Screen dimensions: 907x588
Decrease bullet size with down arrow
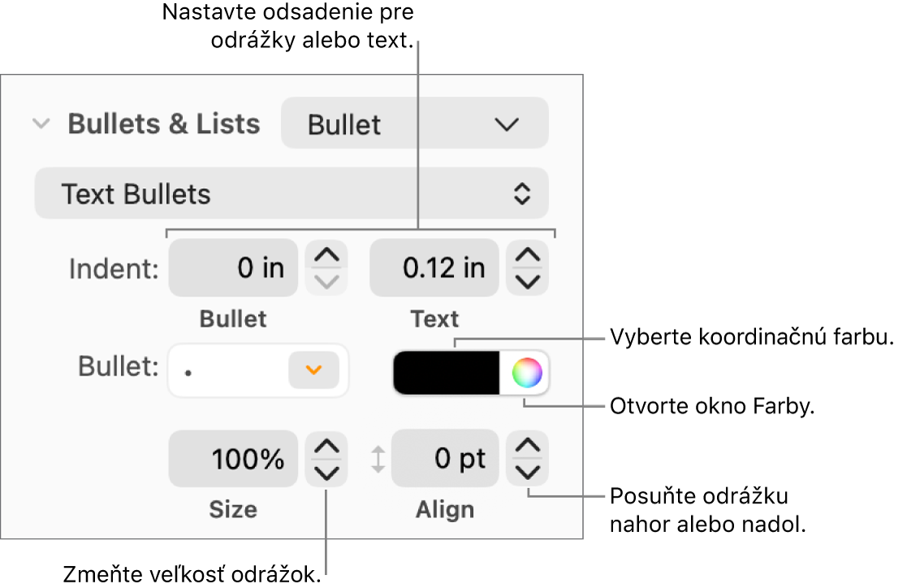coord(326,472)
